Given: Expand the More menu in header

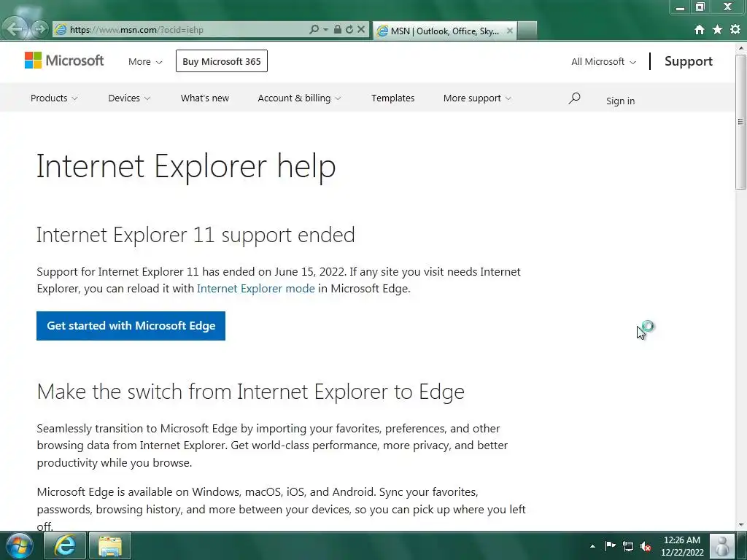Looking at the screenshot, I should pos(145,61).
